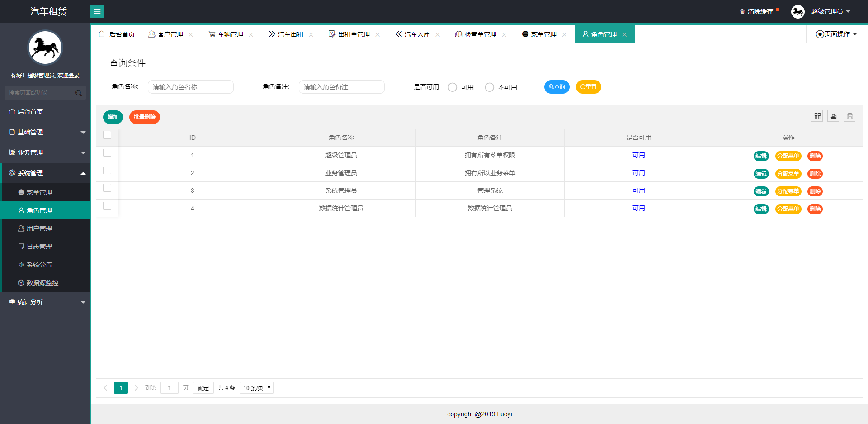Focus the 角色名称 input field

tap(191, 87)
